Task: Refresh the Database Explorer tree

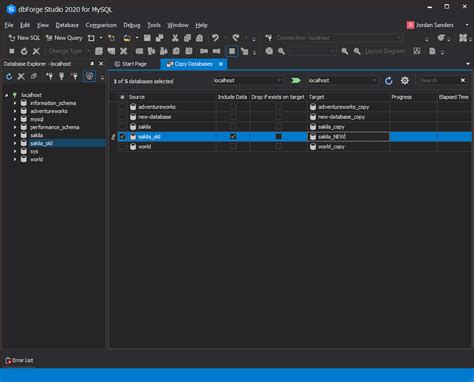Action: pyautogui.click(x=9, y=77)
